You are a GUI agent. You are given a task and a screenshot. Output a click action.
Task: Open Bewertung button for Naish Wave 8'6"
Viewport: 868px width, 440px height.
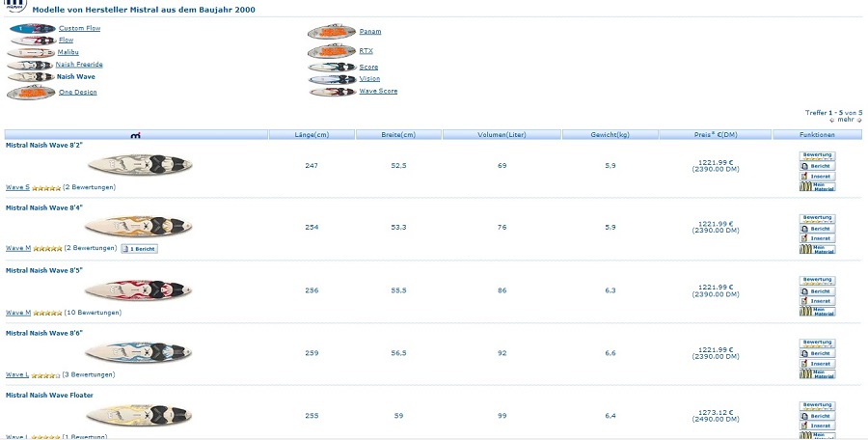[817, 343]
